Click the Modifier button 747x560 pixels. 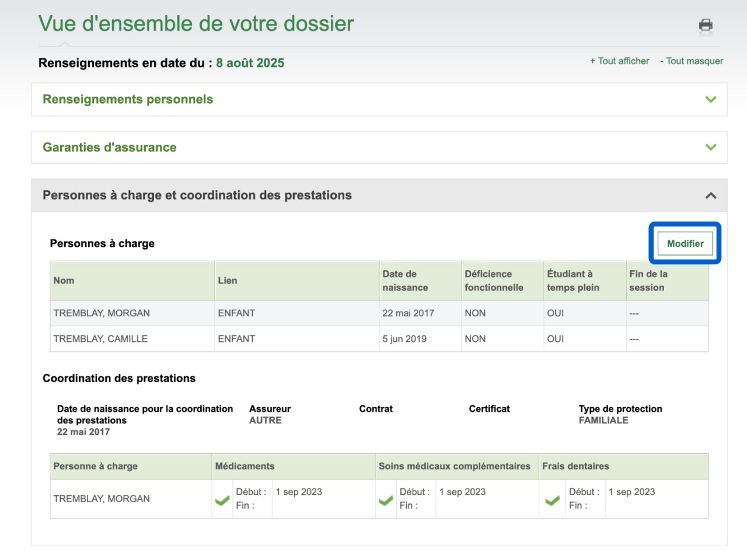pyautogui.click(x=685, y=243)
